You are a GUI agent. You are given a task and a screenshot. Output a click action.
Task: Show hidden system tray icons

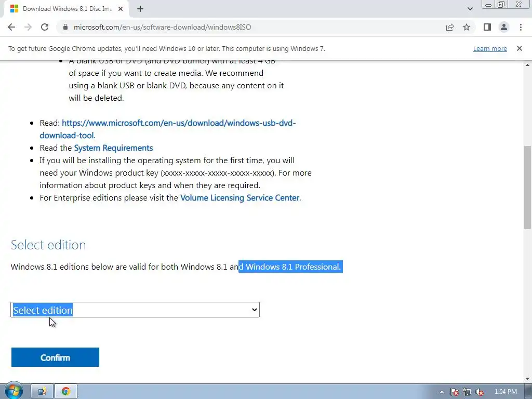442,392
